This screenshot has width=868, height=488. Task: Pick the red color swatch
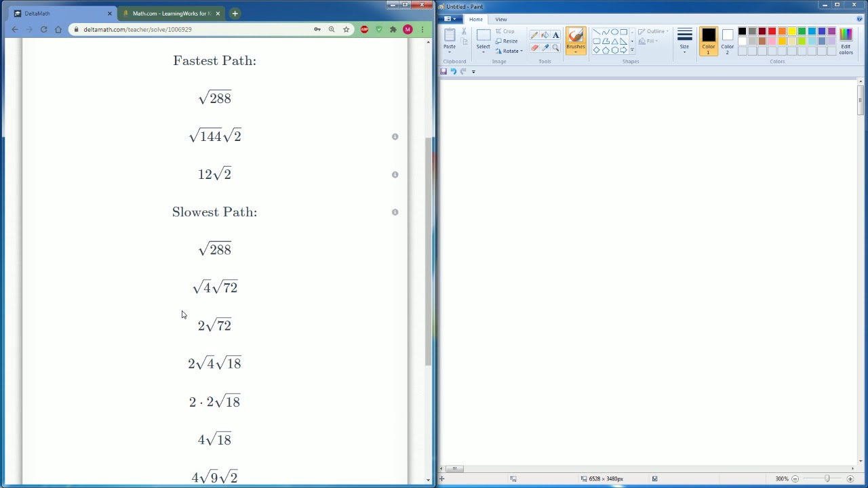point(772,31)
